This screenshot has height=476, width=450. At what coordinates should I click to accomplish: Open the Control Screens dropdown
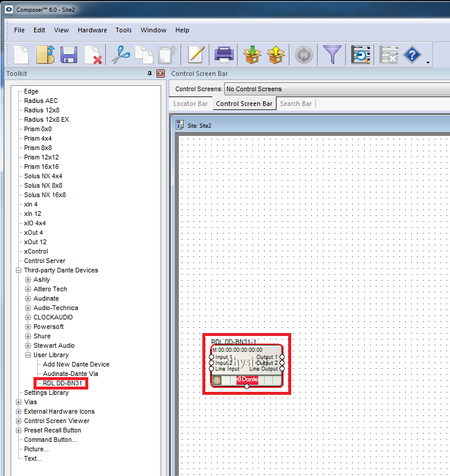(x=337, y=89)
